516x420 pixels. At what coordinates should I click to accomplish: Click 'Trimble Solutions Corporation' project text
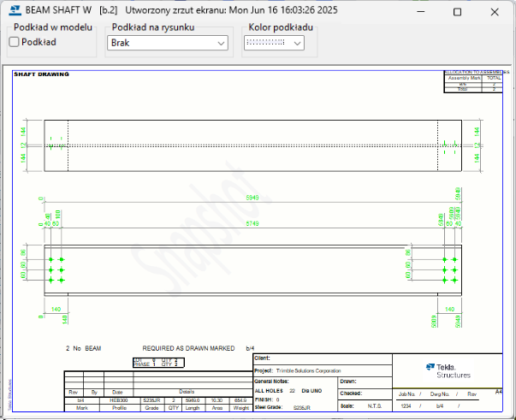(x=309, y=370)
